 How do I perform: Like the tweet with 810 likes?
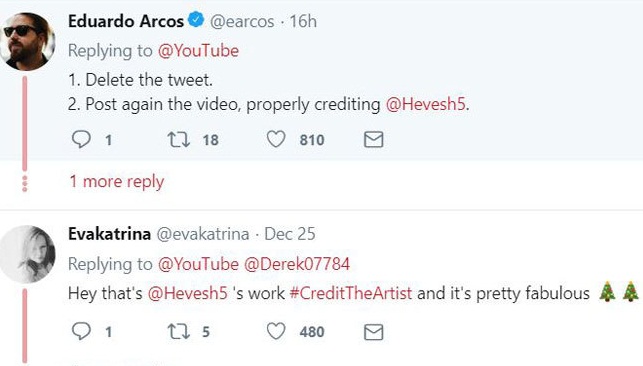pyautogui.click(x=276, y=139)
